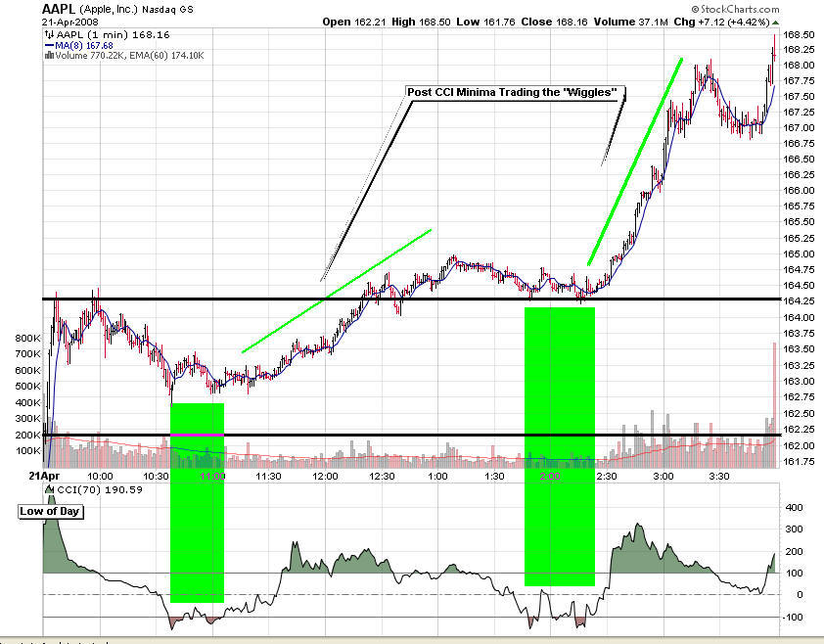Image resolution: width=824 pixels, height=644 pixels.
Task: Click the green up-triangle after the Chg value
Action: [775, 23]
